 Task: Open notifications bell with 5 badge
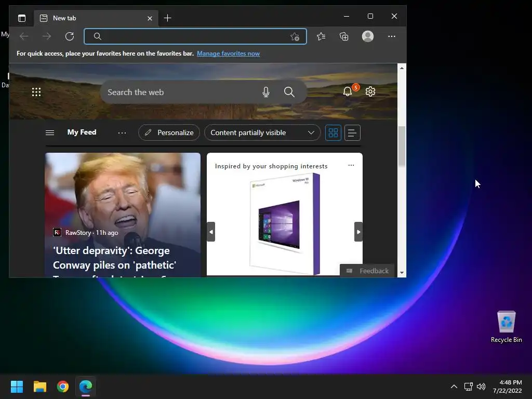click(x=348, y=91)
